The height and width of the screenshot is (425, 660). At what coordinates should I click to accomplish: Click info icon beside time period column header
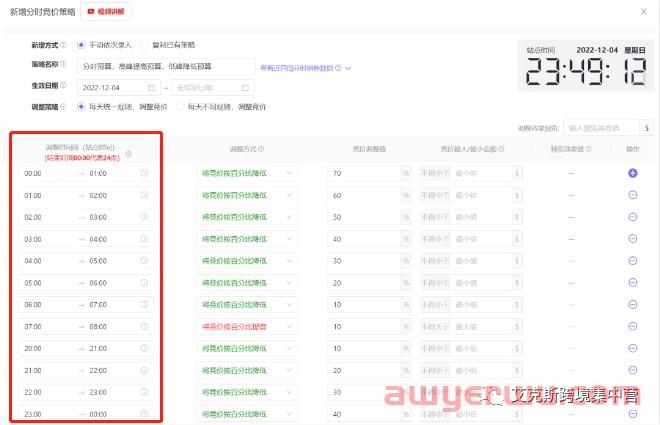click(x=129, y=154)
